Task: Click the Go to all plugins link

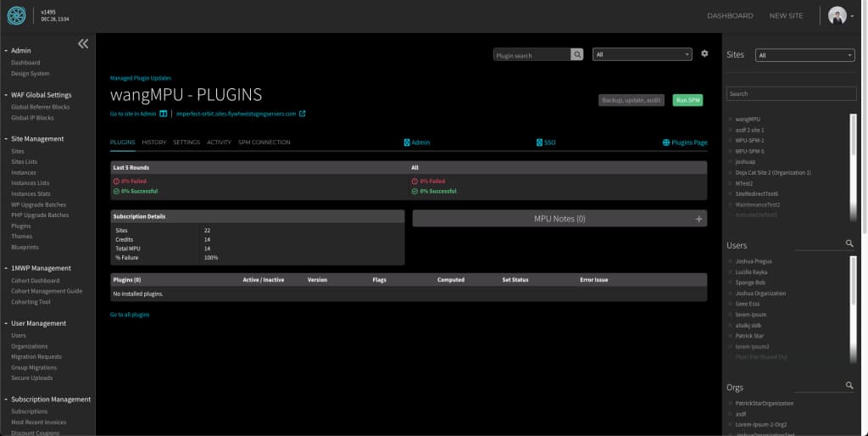Action: point(130,315)
